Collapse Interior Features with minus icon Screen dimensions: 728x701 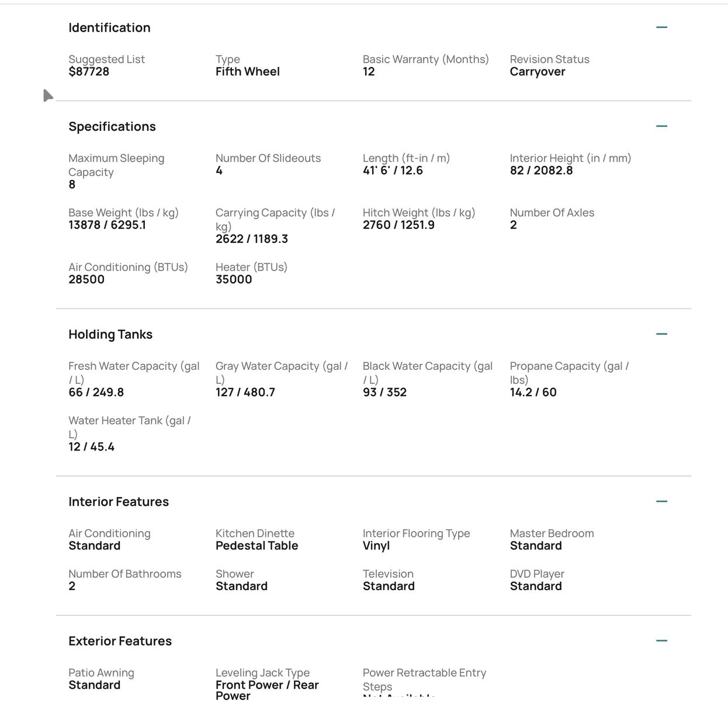[661, 501]
